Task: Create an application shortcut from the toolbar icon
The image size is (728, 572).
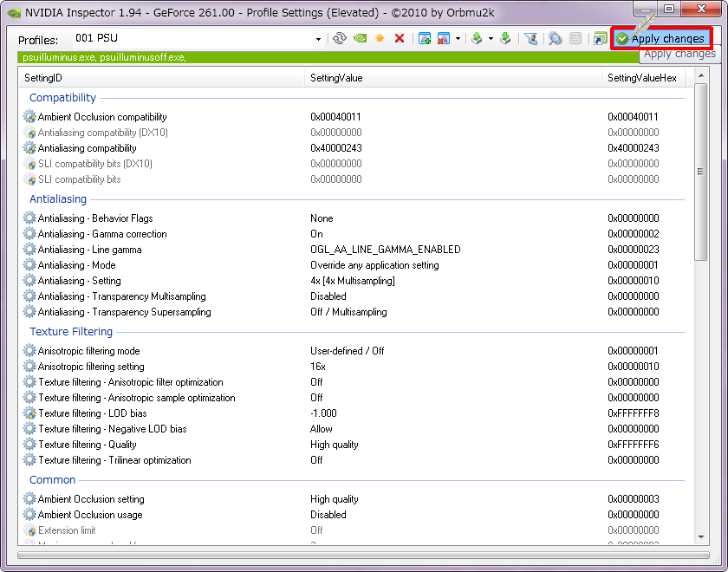Action: [x=601, y=38]
